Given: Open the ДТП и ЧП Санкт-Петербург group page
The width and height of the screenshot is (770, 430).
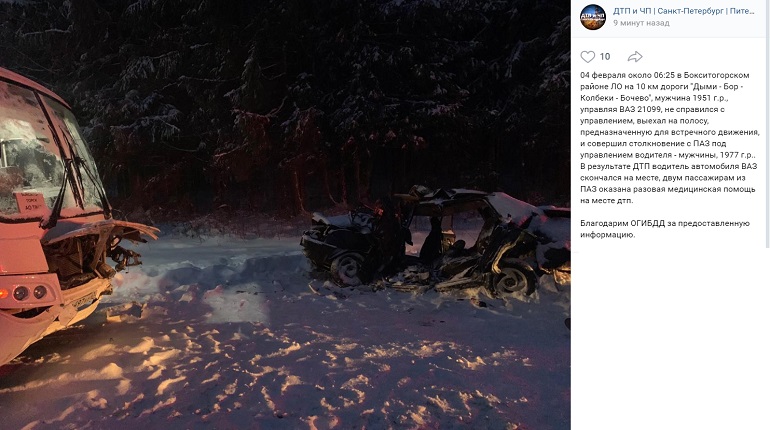Looking at the screenshot, I should tap(684, 11).
